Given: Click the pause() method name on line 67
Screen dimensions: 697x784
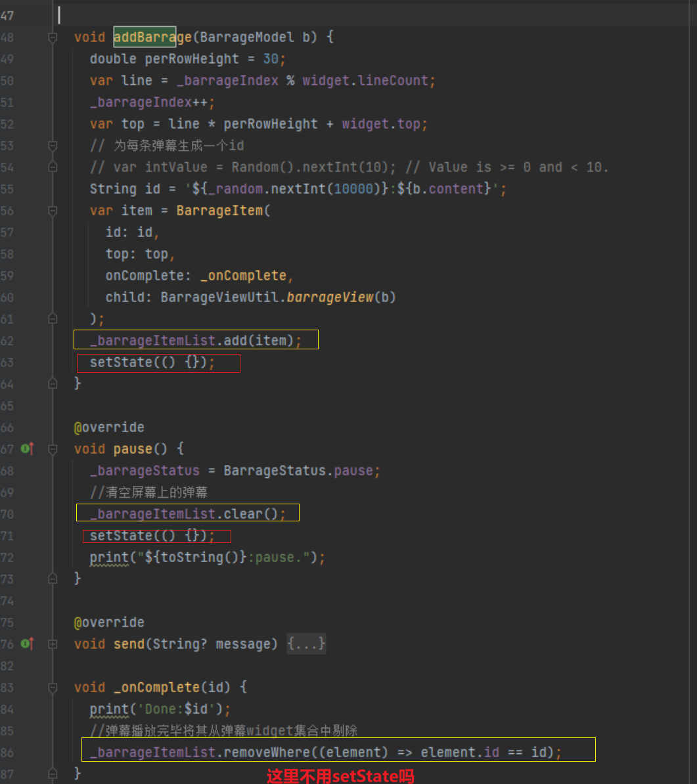Looking at the screenshot, I should click(140, 449).
